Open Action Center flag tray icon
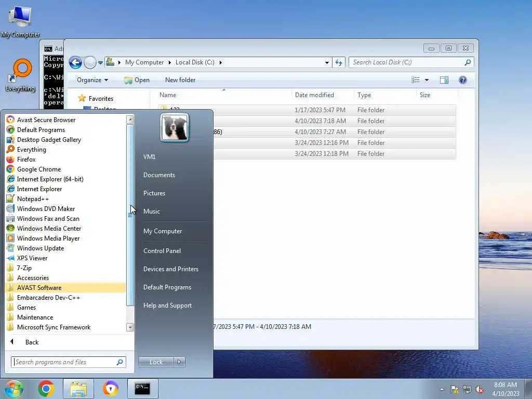532x399 pixels. 454,389
